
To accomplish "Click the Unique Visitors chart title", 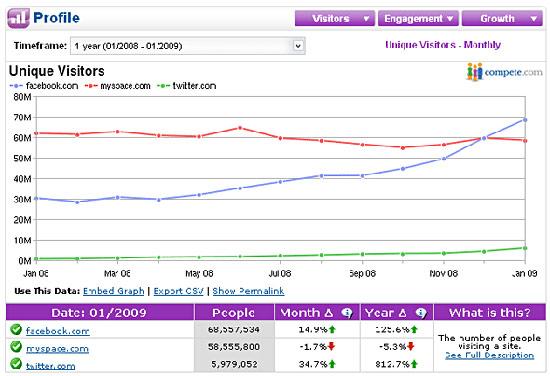I will pos(56,71).
